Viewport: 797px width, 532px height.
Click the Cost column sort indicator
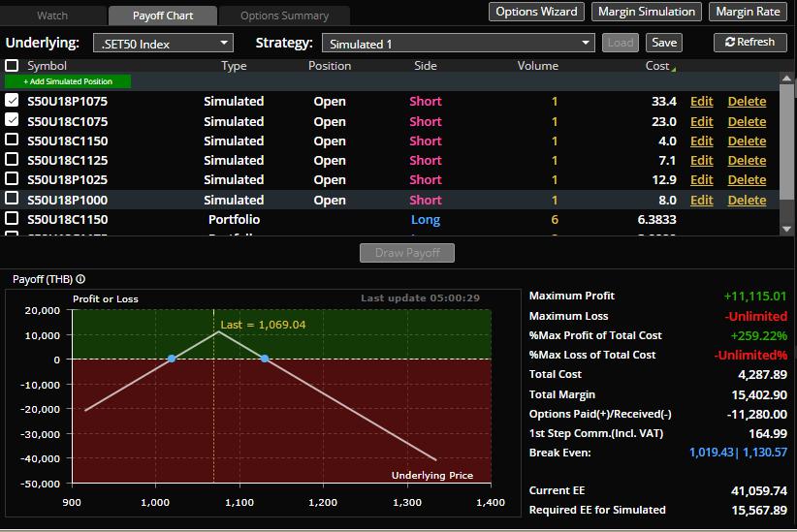pyautogui.click(x=673, y=67)
